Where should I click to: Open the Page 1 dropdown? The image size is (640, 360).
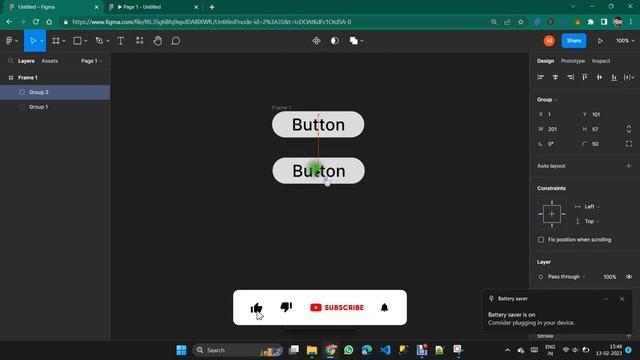point(91,61)
